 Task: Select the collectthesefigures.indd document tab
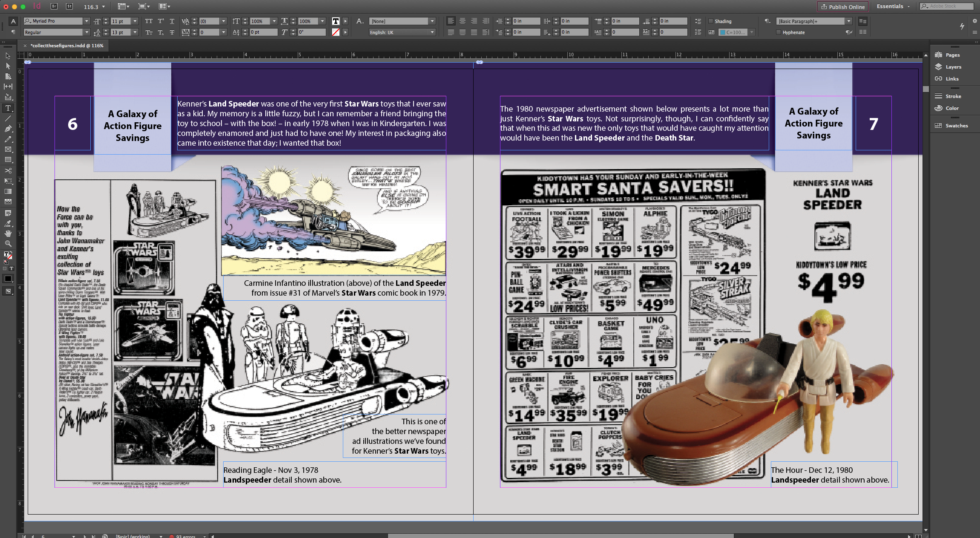click(x=67, y=46)
